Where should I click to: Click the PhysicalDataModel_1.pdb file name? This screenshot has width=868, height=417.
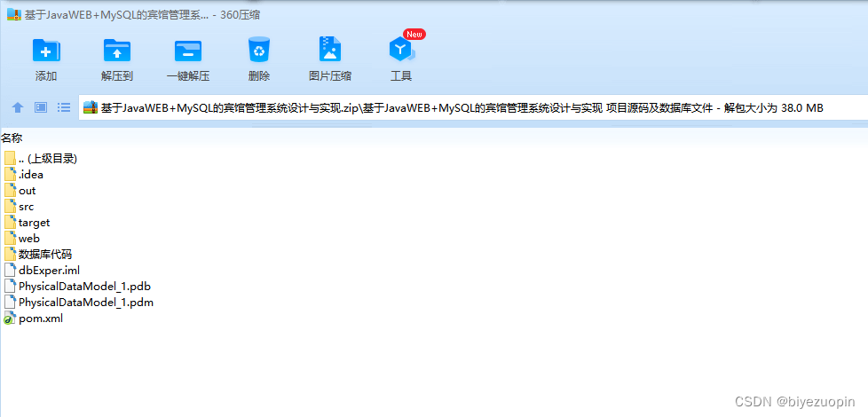click(x=84, y=287)
